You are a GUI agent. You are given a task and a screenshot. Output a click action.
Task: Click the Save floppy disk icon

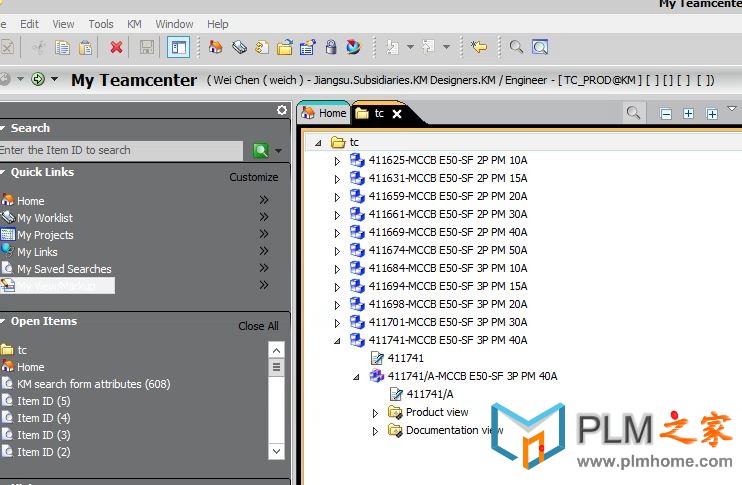point(146,47)
